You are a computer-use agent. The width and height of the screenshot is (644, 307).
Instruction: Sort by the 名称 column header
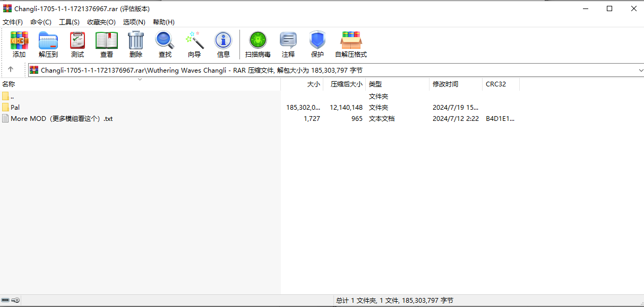pos(140,84)
